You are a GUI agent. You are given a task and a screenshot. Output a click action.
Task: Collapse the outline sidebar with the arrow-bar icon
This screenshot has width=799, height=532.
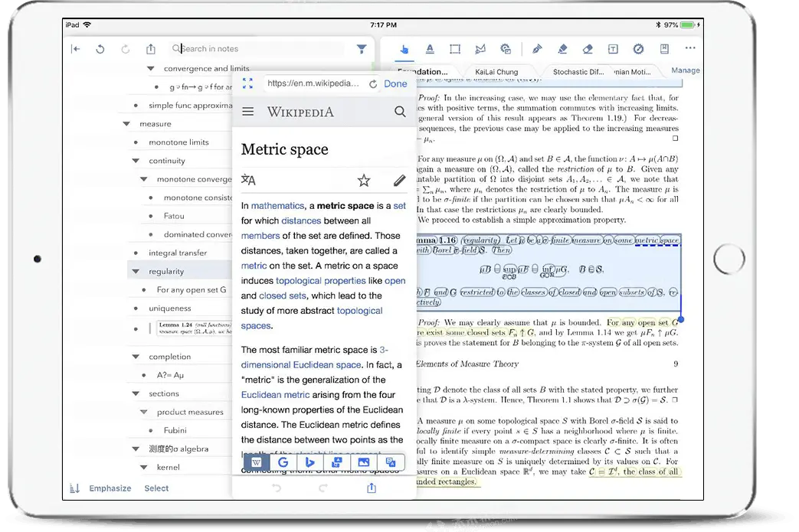75,49
